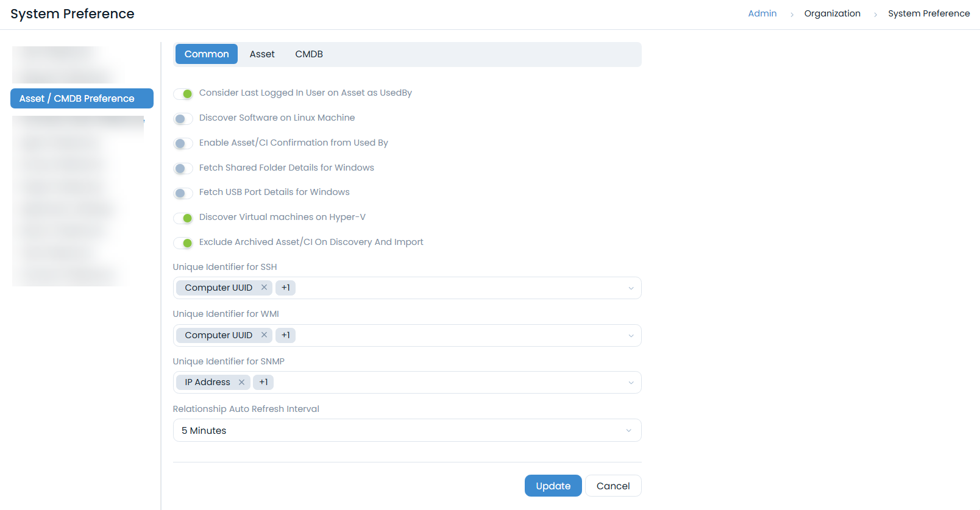Remove the Computer UUID tag from WMI identifier

(265, 335)
